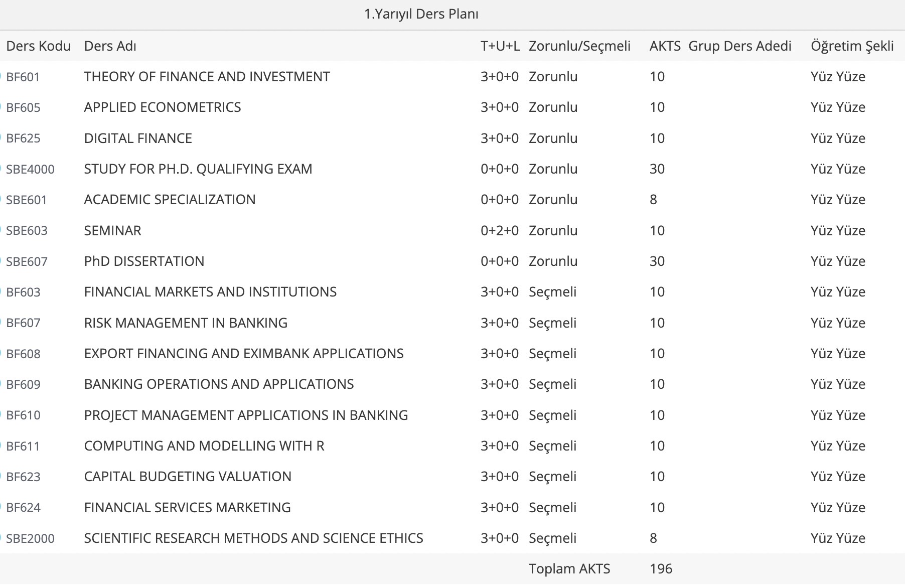
Task: Select the DIGITAL FINANCE course name
Action: click(x=138, y=138)
